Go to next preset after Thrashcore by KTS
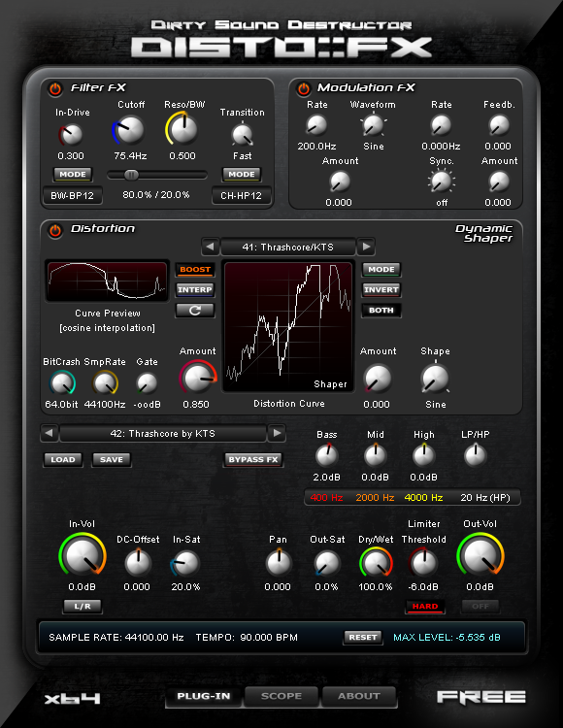 (277, 433)
